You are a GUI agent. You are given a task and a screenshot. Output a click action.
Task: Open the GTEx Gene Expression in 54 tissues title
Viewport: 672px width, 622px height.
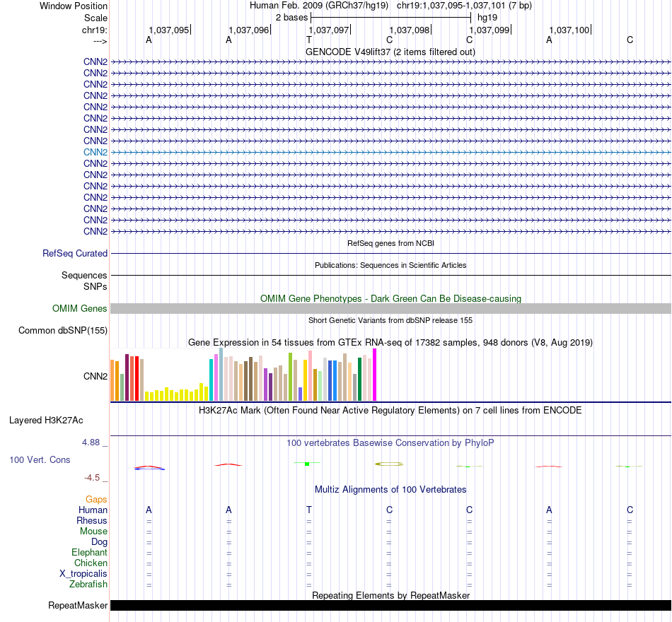coord(390,342)
